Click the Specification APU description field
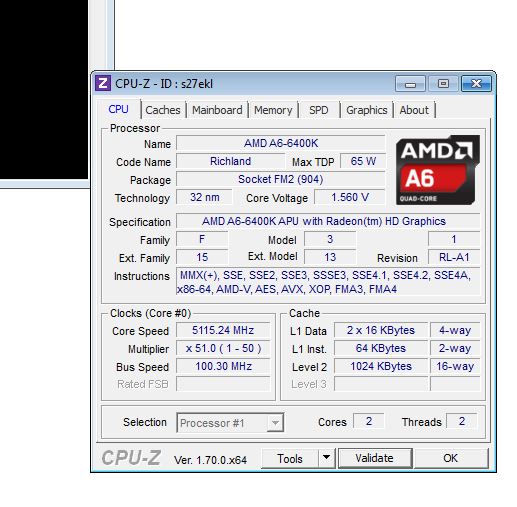 click(x=328, y=221)
